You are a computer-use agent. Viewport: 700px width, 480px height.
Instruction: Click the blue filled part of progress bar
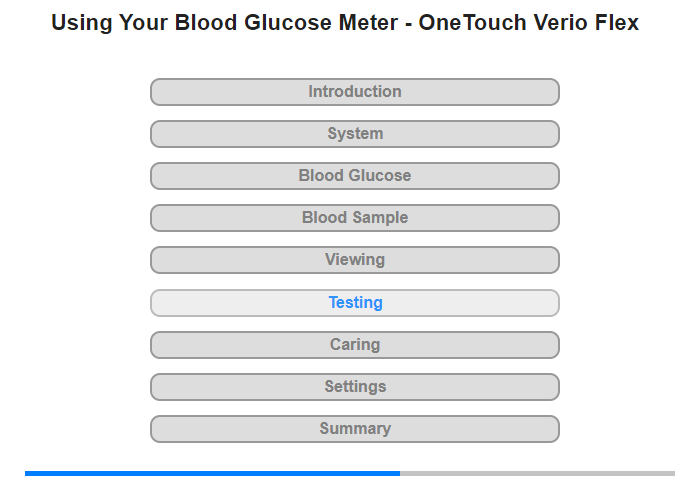(x=212, y=473)
